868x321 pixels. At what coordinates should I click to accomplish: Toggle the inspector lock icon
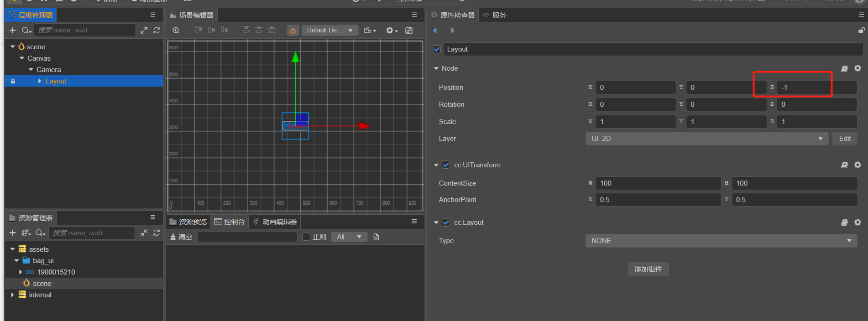coord(861,31)
